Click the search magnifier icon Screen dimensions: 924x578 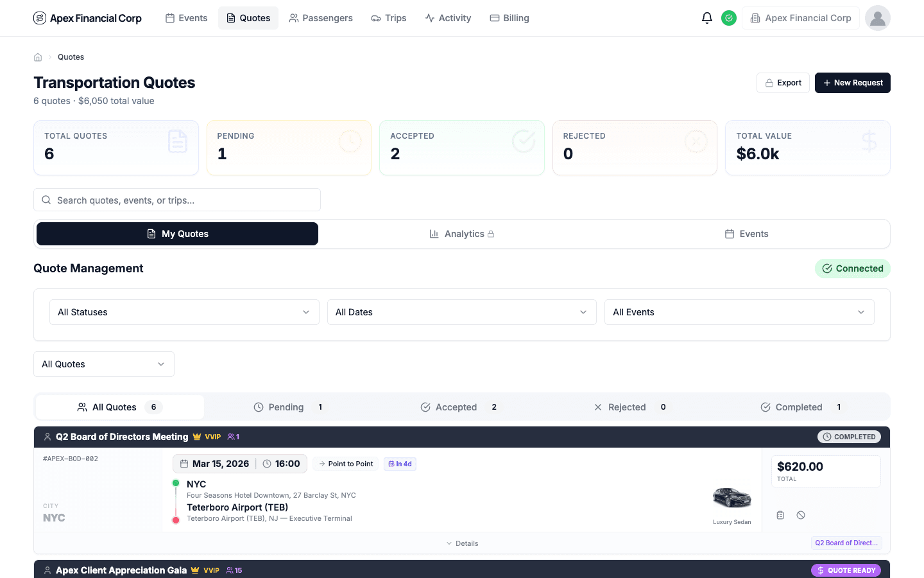pyautogui.click(x=46, y=200)
